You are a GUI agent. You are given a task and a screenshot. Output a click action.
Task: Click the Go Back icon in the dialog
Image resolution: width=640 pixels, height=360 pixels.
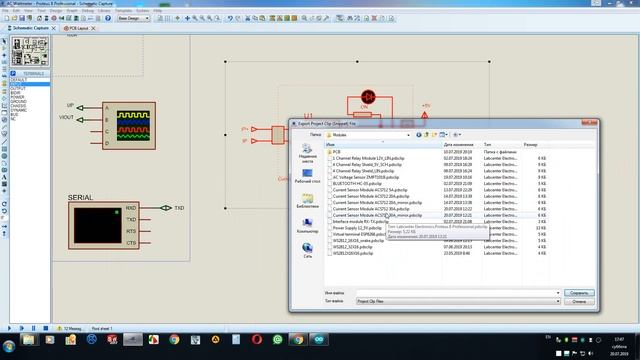point(419,135)
